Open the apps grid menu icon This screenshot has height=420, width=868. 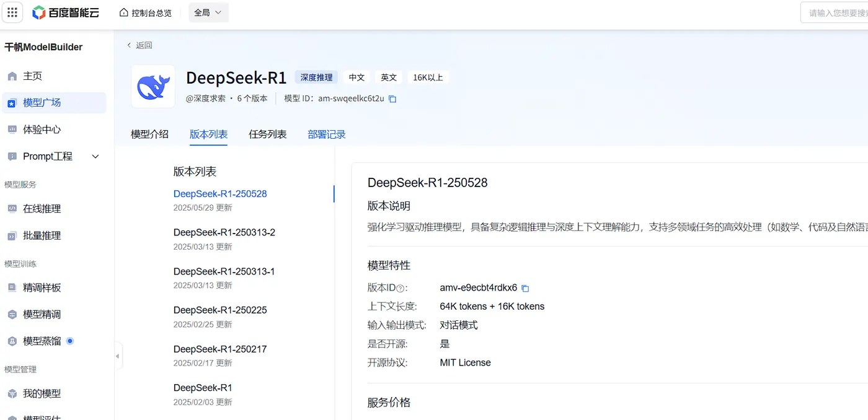click(x=12, y=12)
